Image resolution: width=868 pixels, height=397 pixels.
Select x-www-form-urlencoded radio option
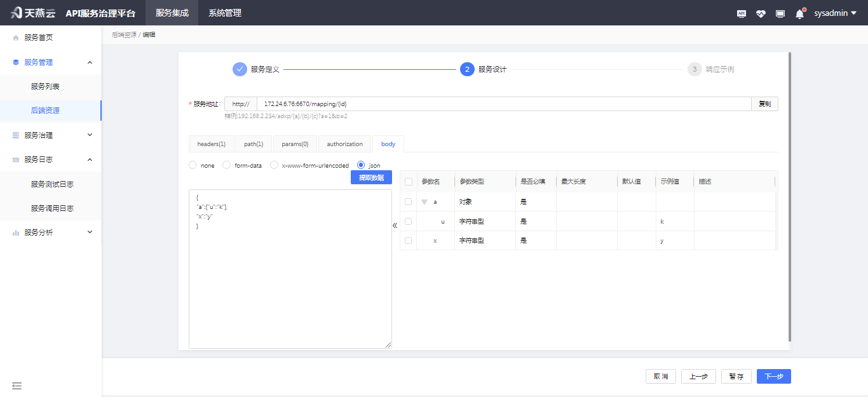coord(275,165)
